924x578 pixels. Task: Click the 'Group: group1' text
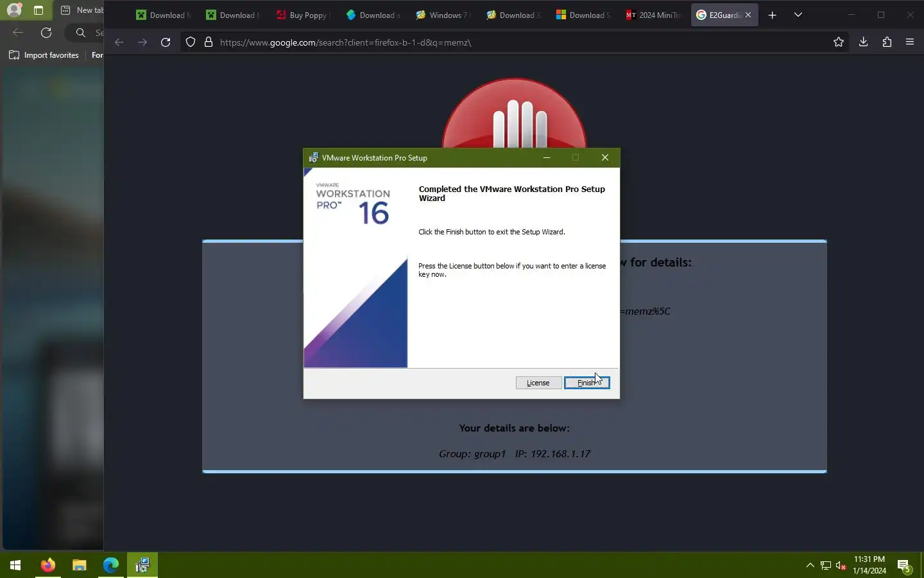click(472, 453)
